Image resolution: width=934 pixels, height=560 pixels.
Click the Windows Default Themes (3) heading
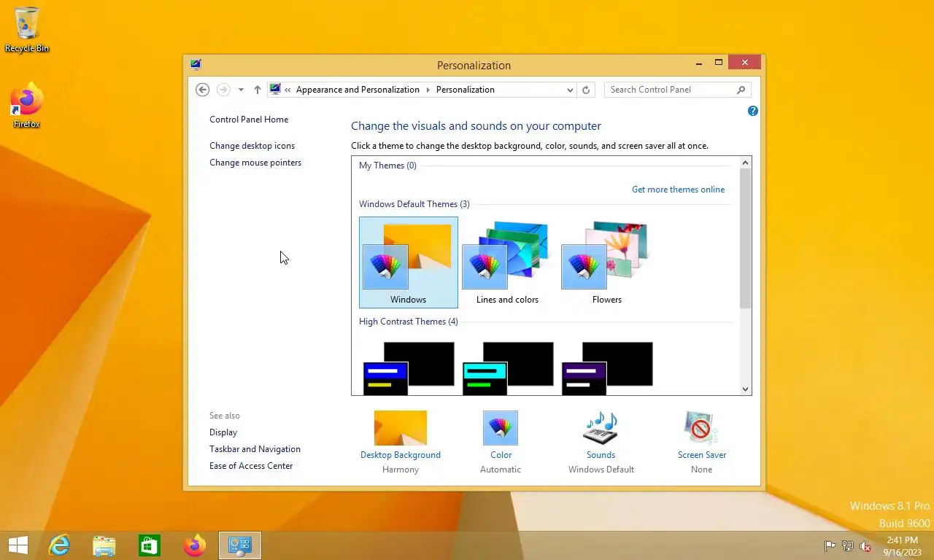pyautogui.click(x=414, y=204)
